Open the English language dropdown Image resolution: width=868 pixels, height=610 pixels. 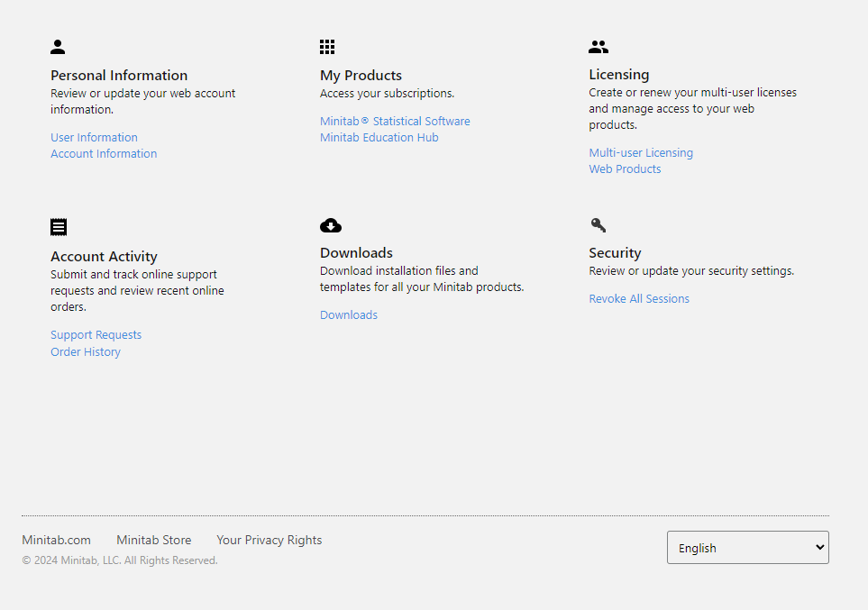[747, 548]
